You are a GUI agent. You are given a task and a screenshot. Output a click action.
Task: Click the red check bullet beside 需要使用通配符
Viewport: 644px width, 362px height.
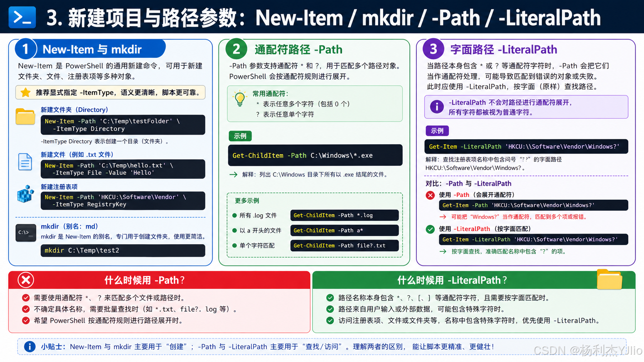(26, 298)
